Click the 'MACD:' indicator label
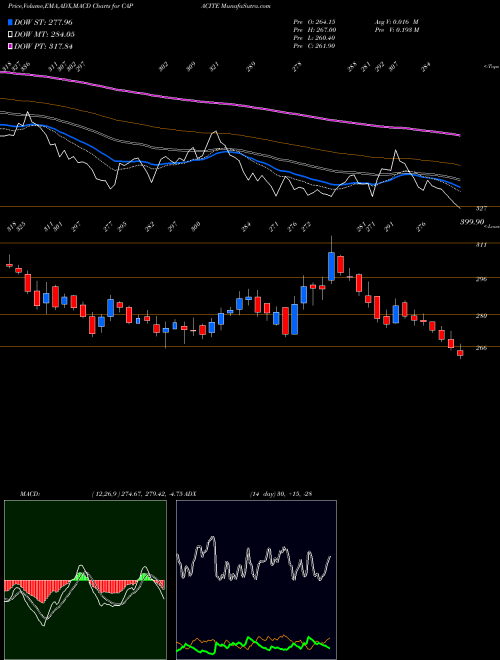Viewport: 500px width, 660px height. [x=29, y=494]
